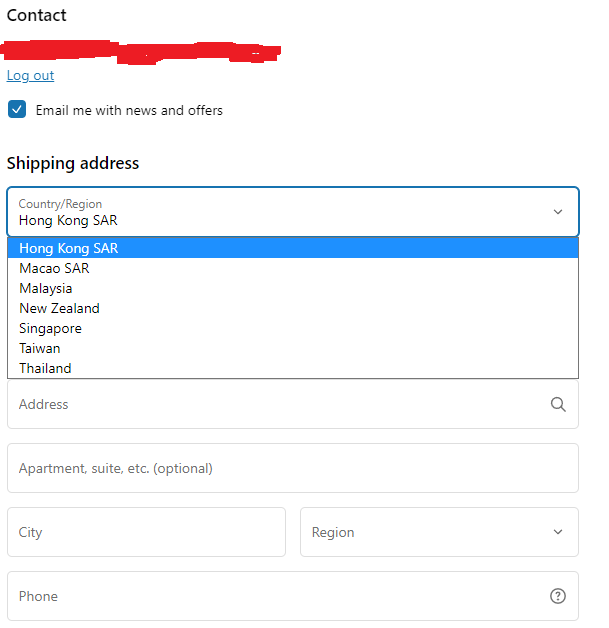Click the Email me with news label
The height and width of the screenshot is (628, 609).
129,110
